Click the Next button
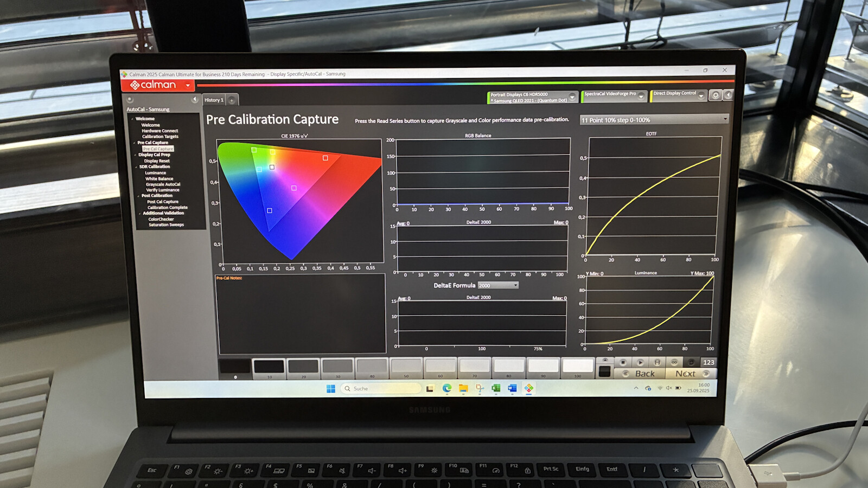868x488 pixels. pos(686,374)
